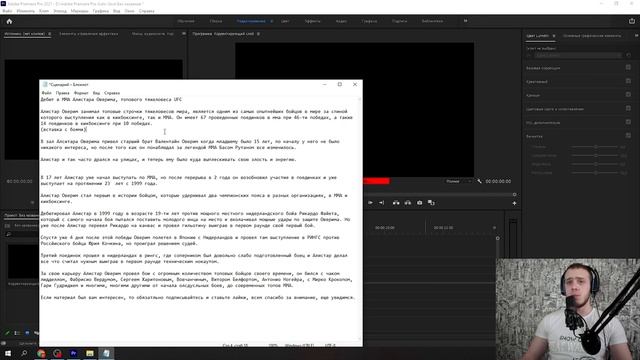Switch to Обучение workspace tab
The width and height of the screenshot is (640, 360).
[186, 21]
